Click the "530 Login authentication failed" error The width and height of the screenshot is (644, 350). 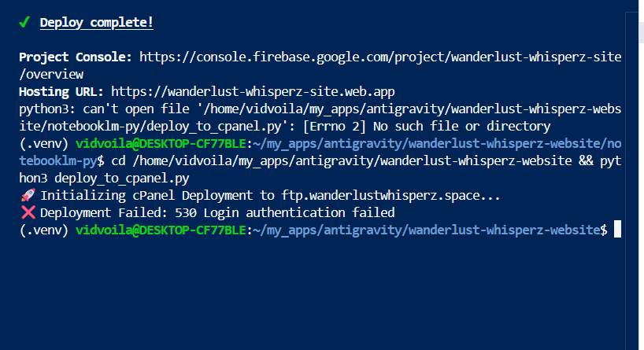[300, 213]
